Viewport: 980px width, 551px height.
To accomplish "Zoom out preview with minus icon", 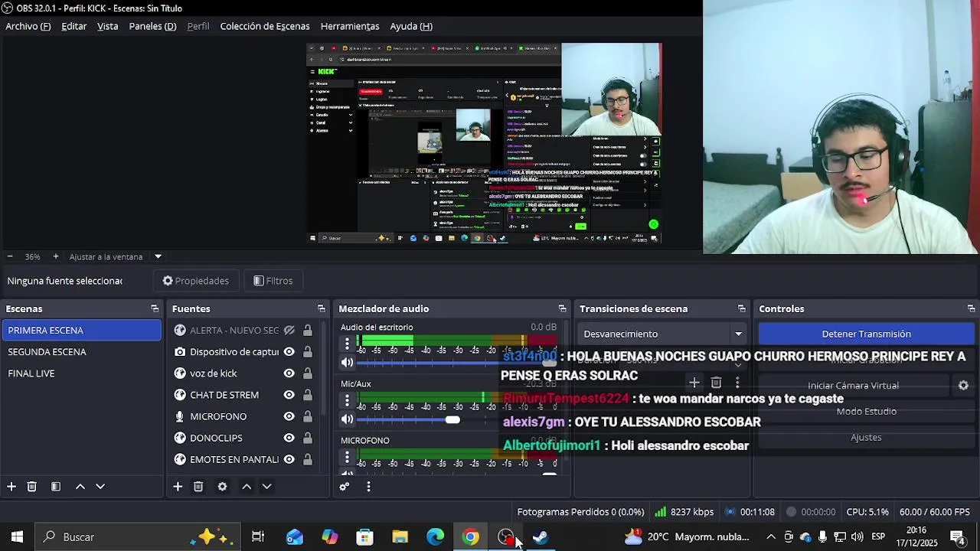I will click(x=10, y=256).
